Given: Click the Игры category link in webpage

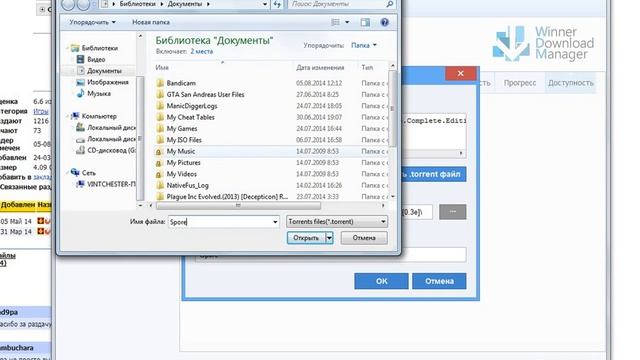Looking at the screenshot, I should pyautogui.click(x=41, y=111).
